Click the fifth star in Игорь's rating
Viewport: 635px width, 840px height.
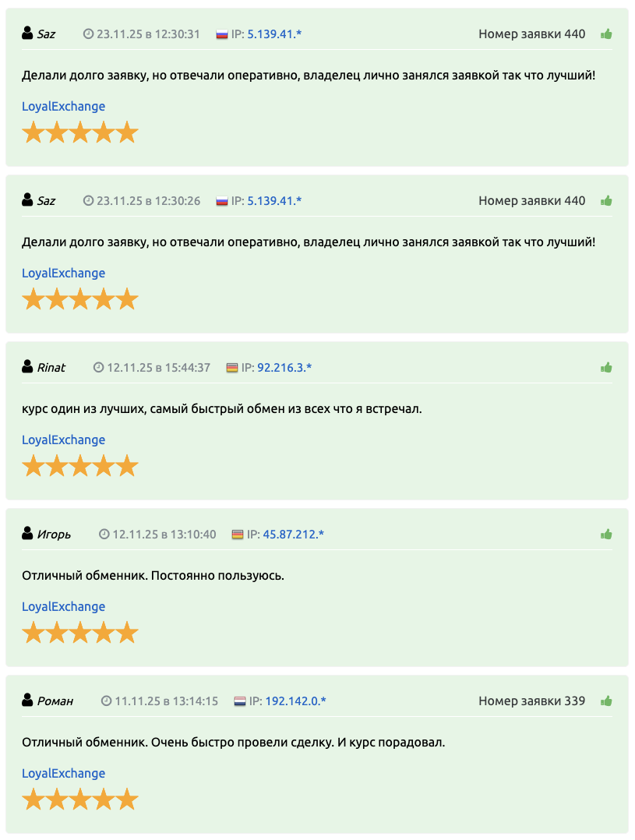[128, 632]
